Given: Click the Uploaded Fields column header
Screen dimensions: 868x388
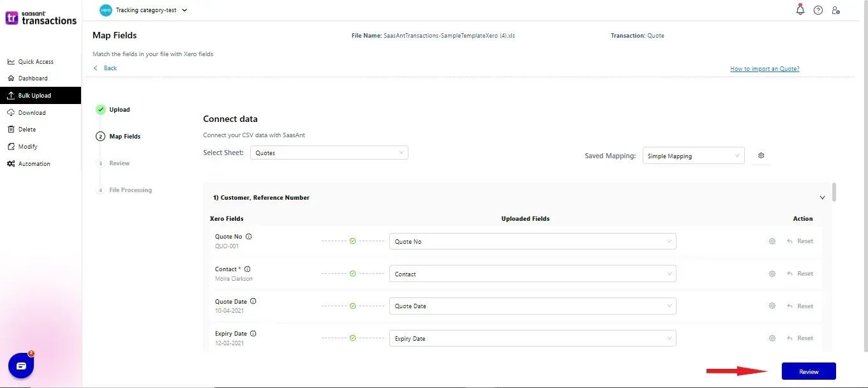Looking at the screenshot, I should (x=525, y=219).
